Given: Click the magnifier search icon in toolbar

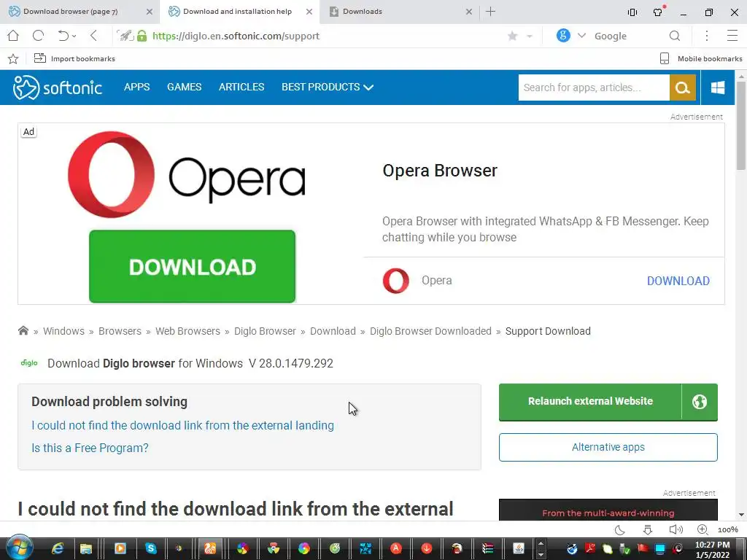Looking at the screenshot, I should tap(675, 36).
